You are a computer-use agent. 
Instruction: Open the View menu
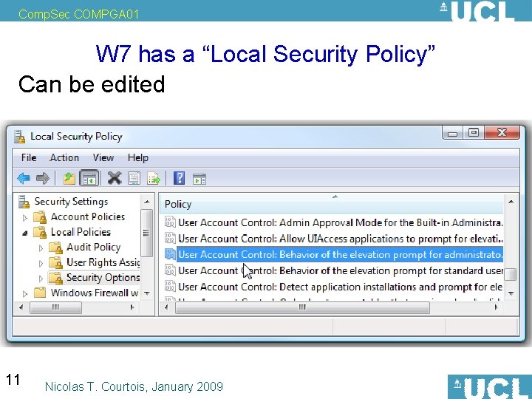coord(103,158)
